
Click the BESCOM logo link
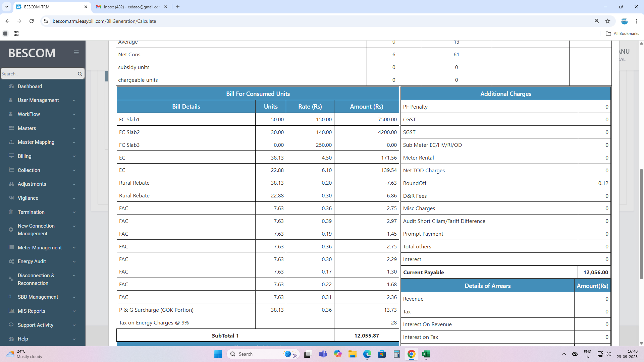32,53
